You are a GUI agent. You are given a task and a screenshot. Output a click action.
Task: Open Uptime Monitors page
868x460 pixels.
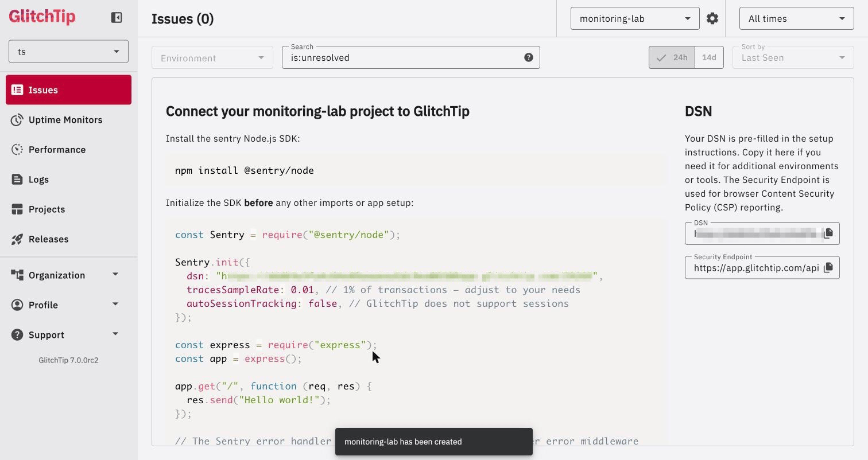68,120
